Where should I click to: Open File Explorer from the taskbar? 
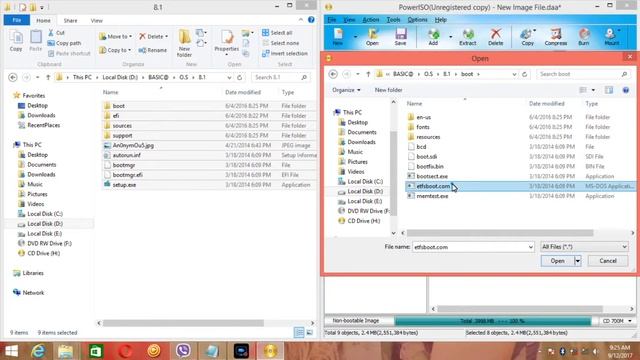click(65, 351)
